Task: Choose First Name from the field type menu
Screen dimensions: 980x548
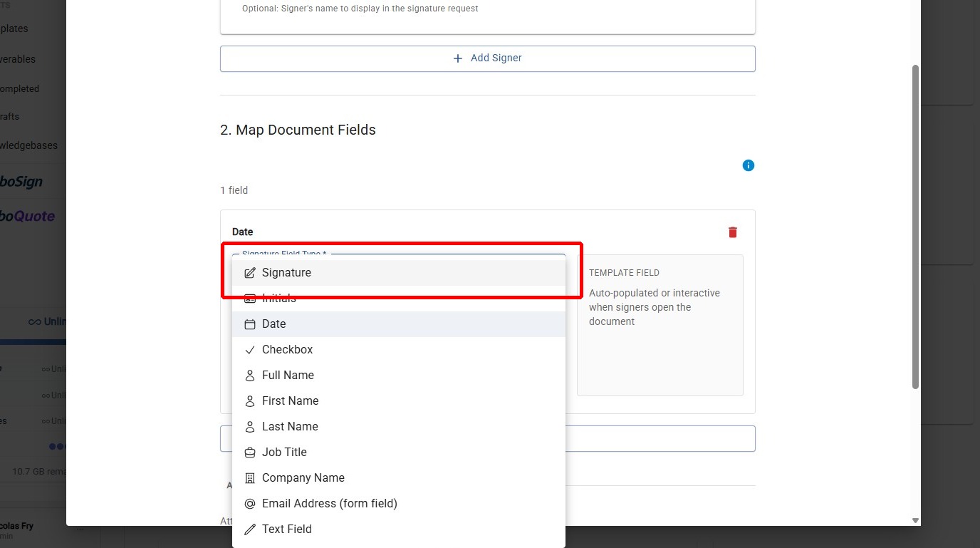Action: (x=290, y=400)
